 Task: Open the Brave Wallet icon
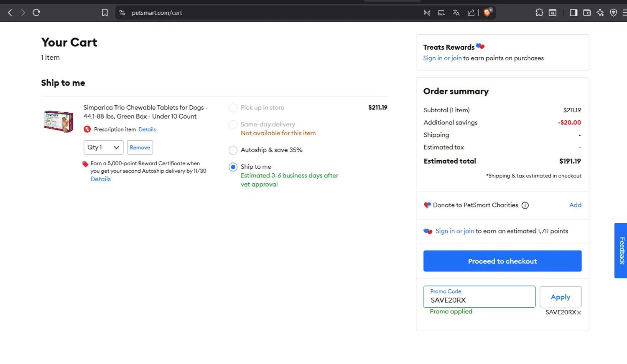click(x=587, y=13)
